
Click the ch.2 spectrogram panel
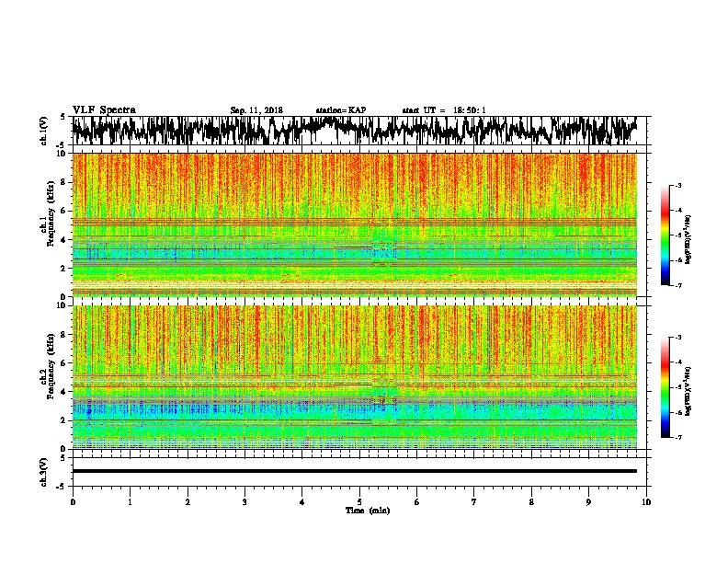[x=355, y=377]
